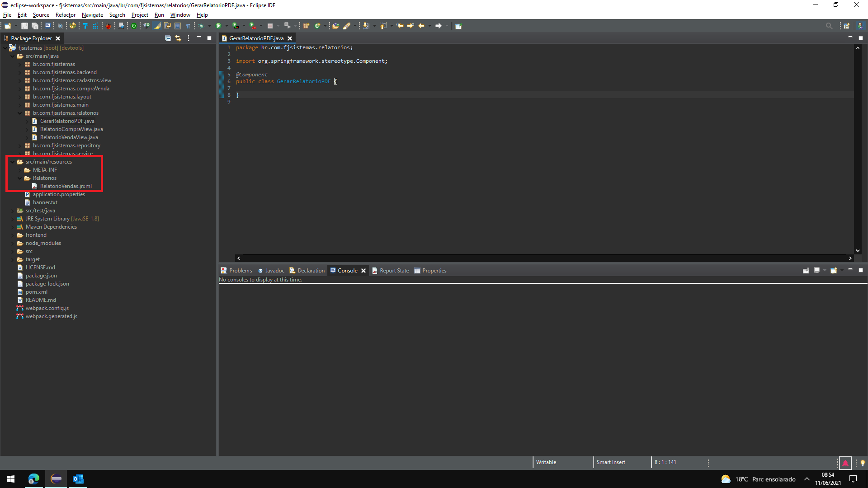Run the application with green play icon
868x488 pixels.
(x=218, y=26)
